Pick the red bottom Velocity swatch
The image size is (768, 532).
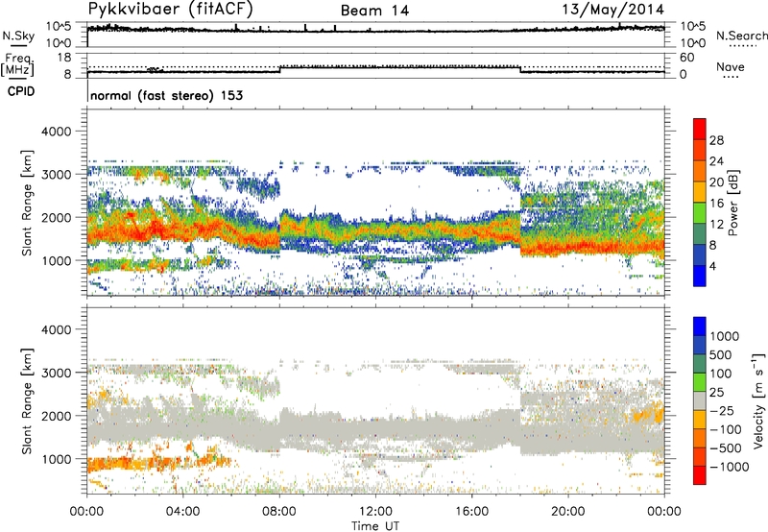[x=700, y=475]
